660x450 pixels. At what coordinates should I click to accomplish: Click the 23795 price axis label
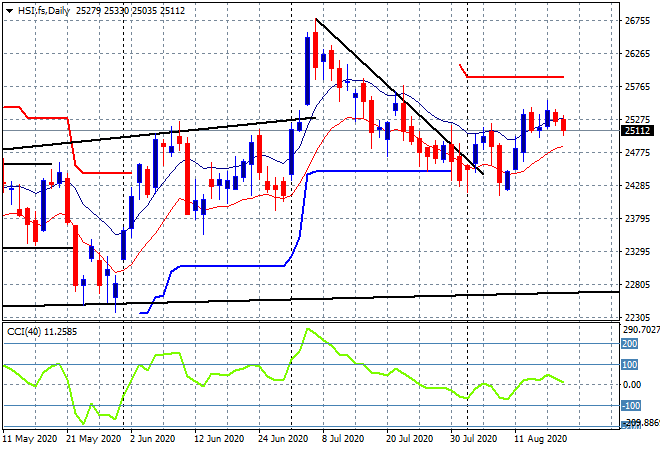pyautogui.click(x=637, y=218)
